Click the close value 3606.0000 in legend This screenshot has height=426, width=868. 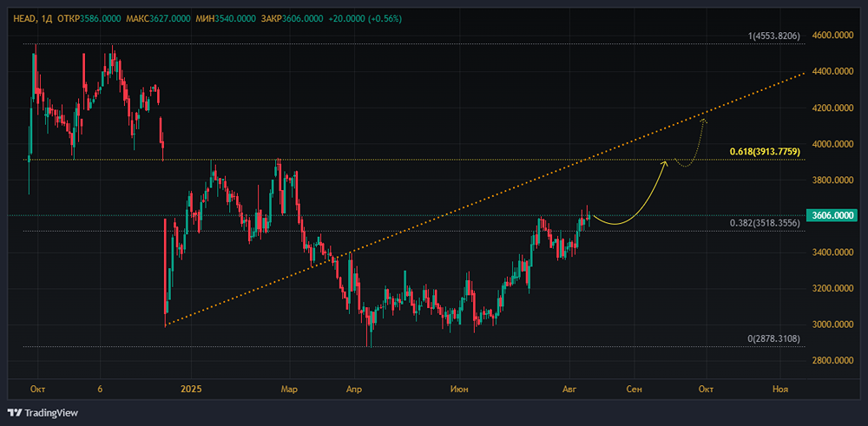303,19
